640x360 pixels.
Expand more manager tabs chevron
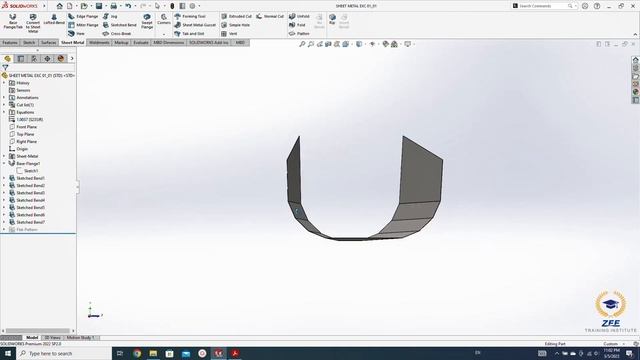[72, 58]
